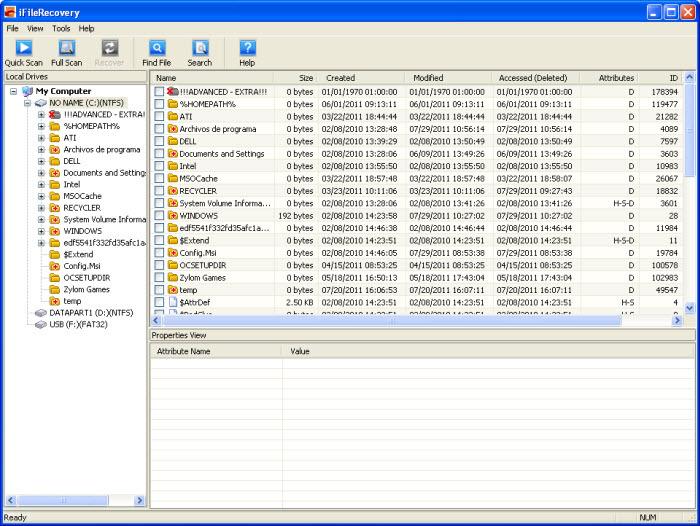Expand the Documents and Settings tree folder
Viewport: 700px width, 526px height.
pos(41,173)
